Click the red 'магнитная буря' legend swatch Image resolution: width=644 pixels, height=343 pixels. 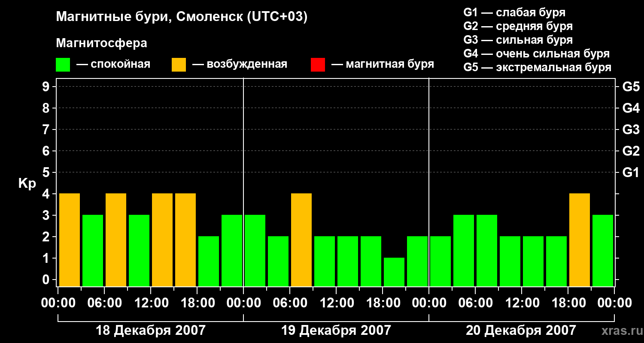[x=318, y=65]
